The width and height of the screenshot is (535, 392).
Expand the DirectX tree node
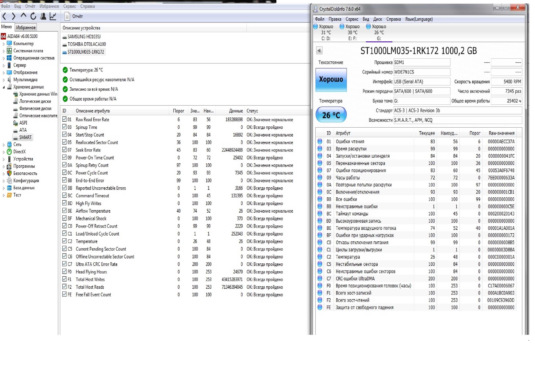(4, 152)
